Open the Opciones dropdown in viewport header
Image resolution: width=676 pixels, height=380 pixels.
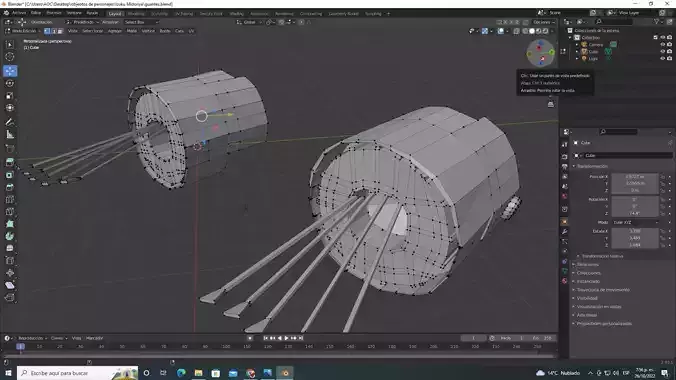tap(544, 22)
